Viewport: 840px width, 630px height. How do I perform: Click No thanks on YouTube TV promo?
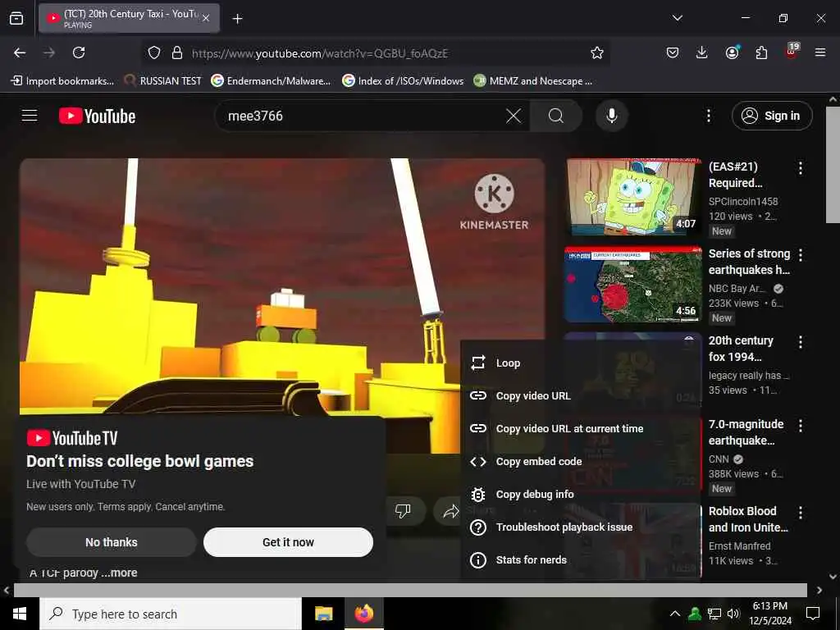pos(112,542)
